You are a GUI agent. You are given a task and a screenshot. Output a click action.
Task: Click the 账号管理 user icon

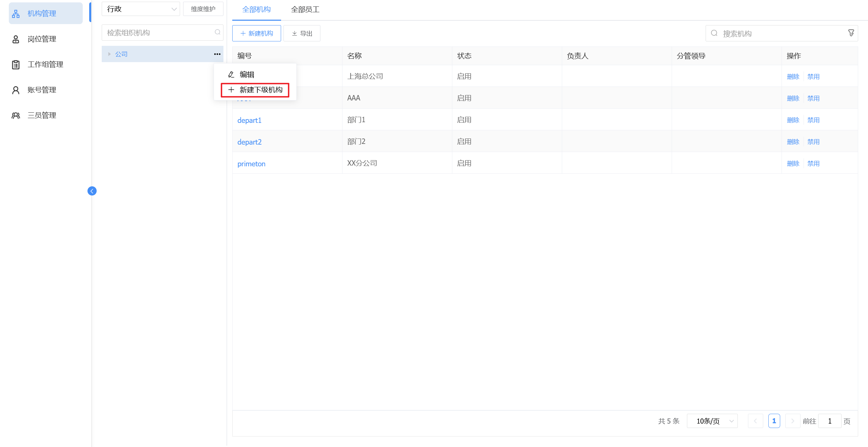[16, 90]
